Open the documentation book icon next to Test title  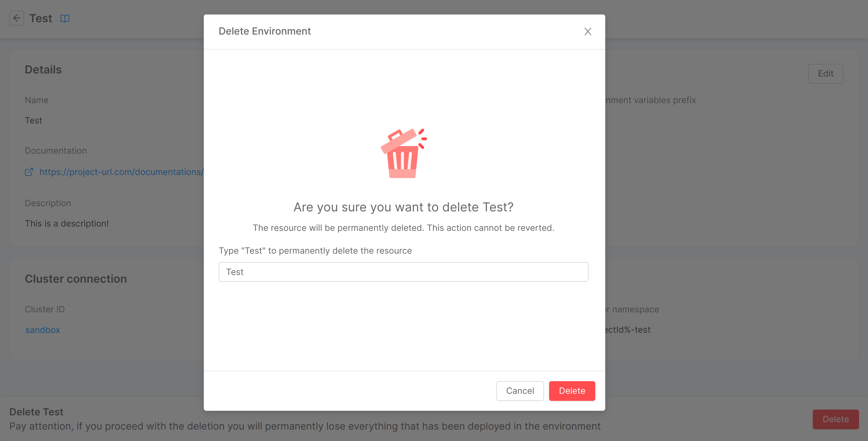tap(64, 19)
